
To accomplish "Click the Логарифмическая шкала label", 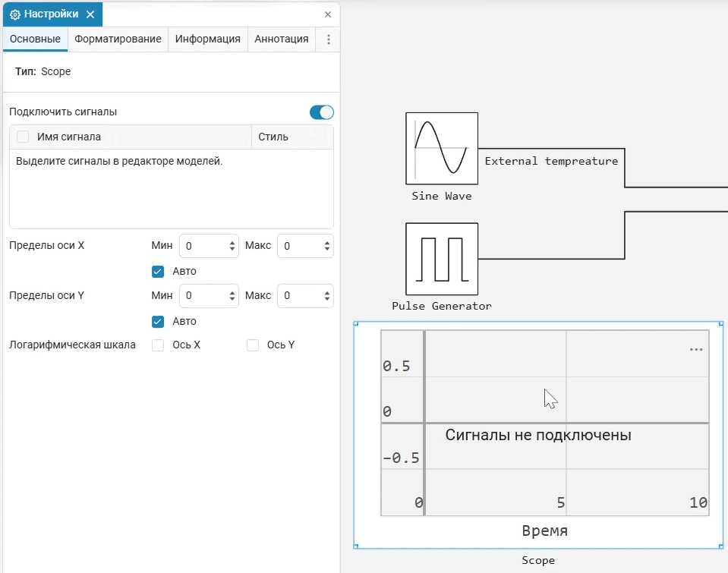I will coord(72,345).
